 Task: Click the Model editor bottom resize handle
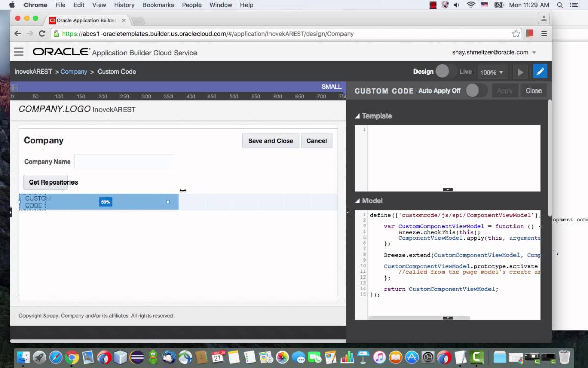click(447, 318)
